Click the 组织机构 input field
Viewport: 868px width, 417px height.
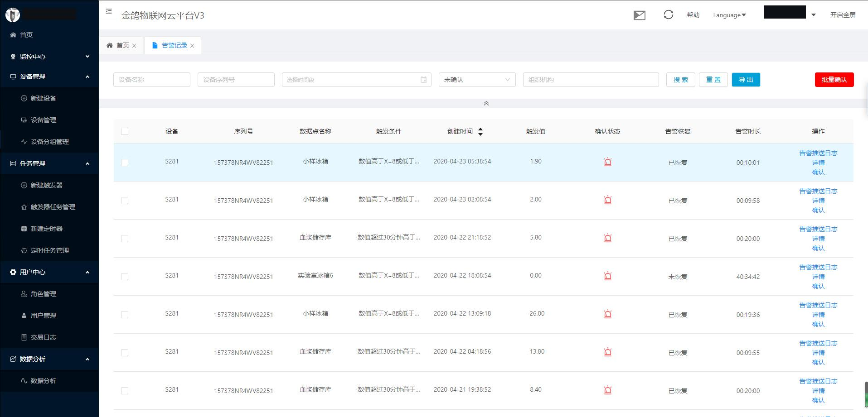click(x=591, y=80)
